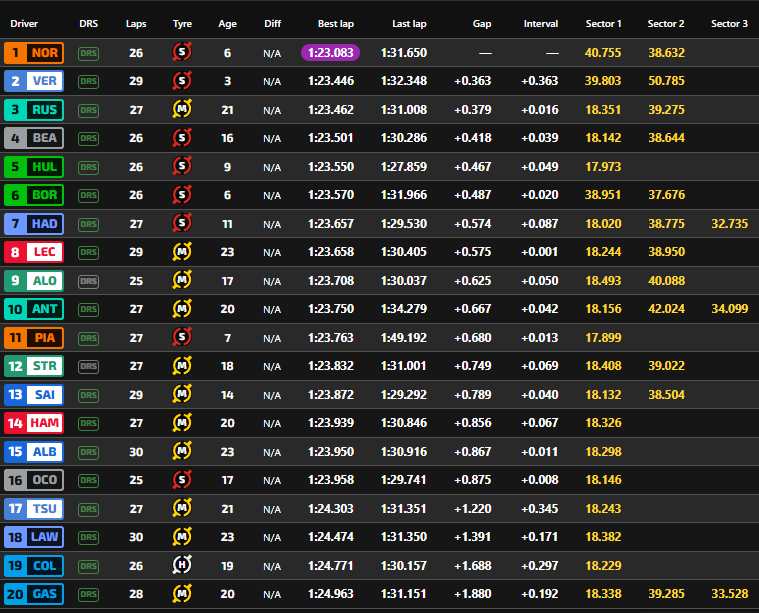Click ANT's Sector 3 time 34.099
Screen dimensions: 759x613
click(x=729, y=310)
